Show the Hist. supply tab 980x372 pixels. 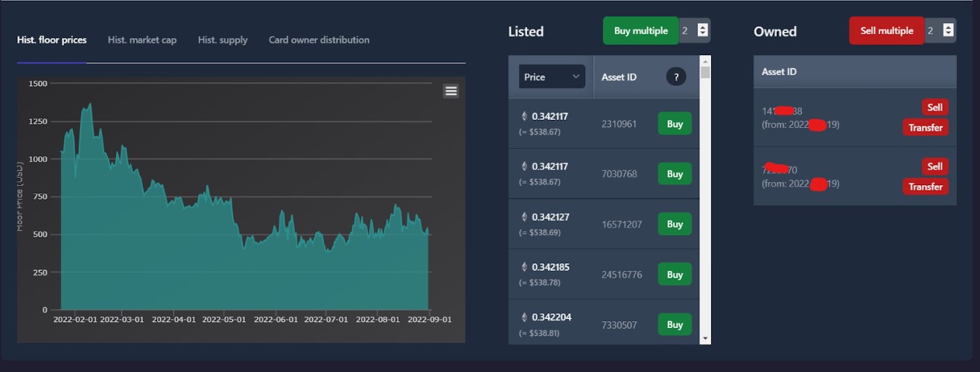tap(223, 40)
